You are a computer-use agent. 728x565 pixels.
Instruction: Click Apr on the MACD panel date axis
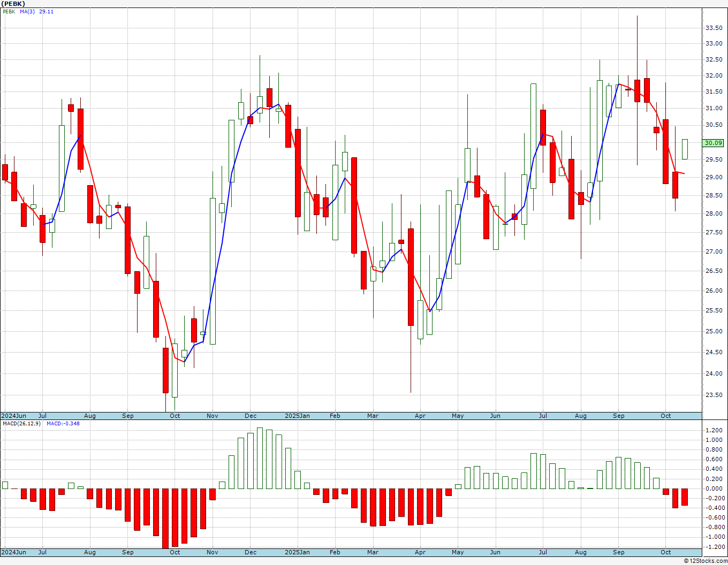pyautogui.click(x=420, y=552)
